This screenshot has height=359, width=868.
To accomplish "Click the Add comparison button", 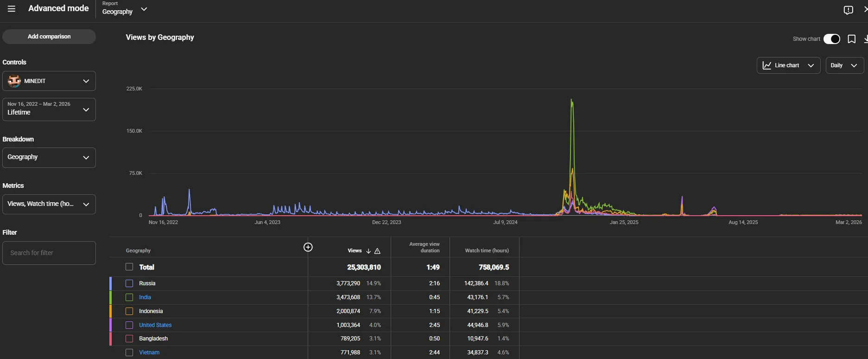I will click(x=49, y=37).
